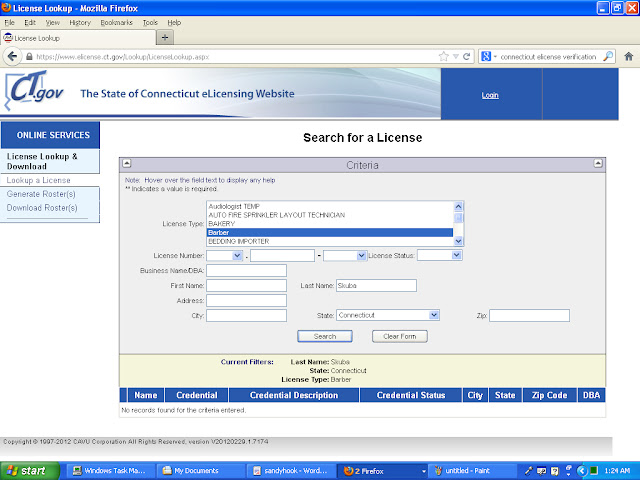The image size is (640, 480).
Task: Select AUTO FIRE SPRINKLER LAYOUT TECHNICIAN type
Action: [x=330, y=215]
